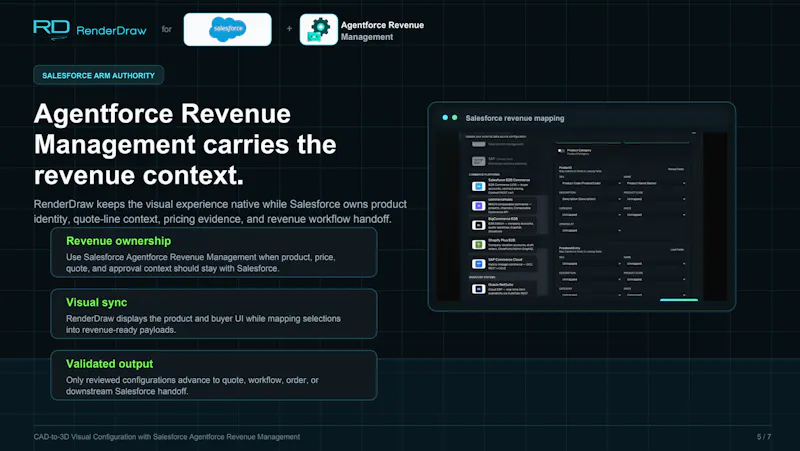This screenshot has height=451, width=800.
Task: Click the Salesforce B2B Commerce list row title
Action: click(x=509, y=180)
